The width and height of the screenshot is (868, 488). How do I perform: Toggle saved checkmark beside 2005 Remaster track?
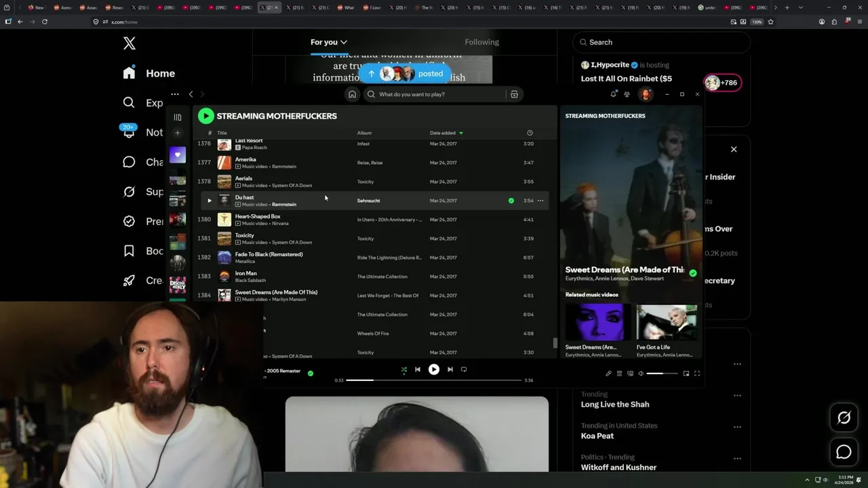point(311,373)
